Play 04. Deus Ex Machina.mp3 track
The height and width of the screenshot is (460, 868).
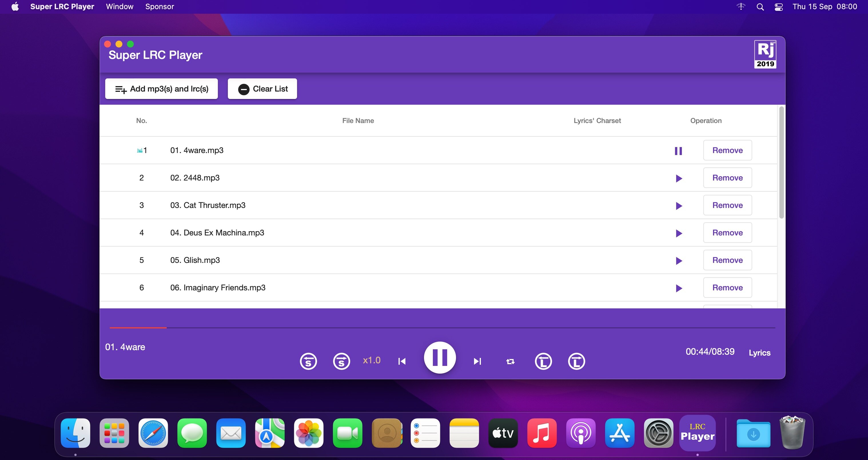[679, 233]
